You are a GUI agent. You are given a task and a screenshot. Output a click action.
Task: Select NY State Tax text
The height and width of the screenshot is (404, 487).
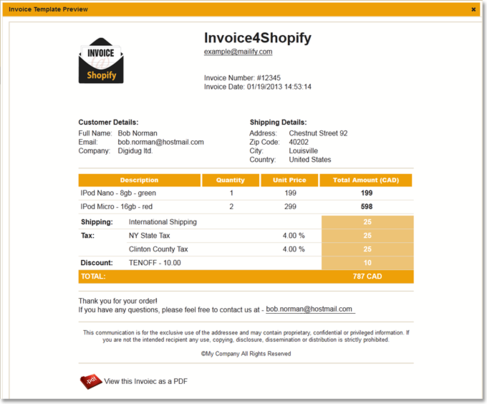click(x=149, y=235)
